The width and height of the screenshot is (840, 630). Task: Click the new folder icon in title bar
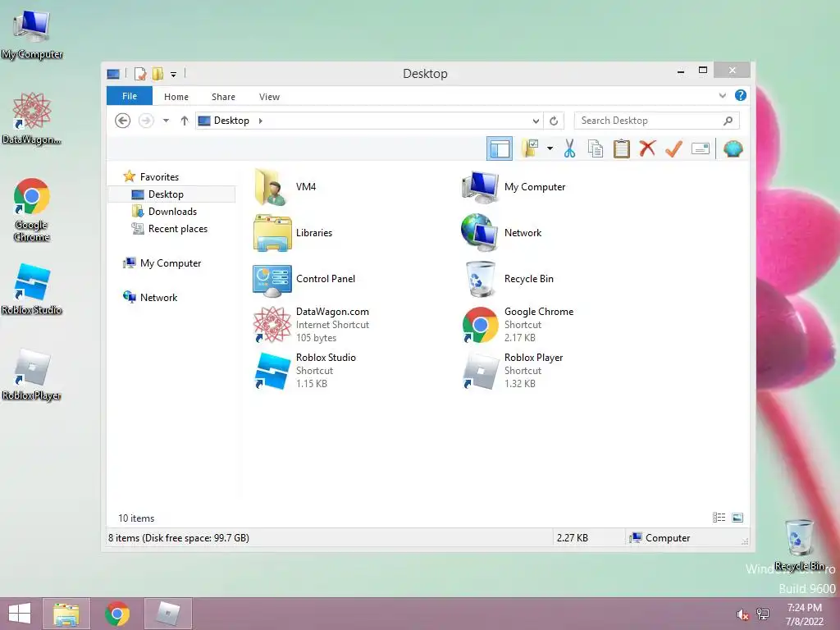pos(157,73)
